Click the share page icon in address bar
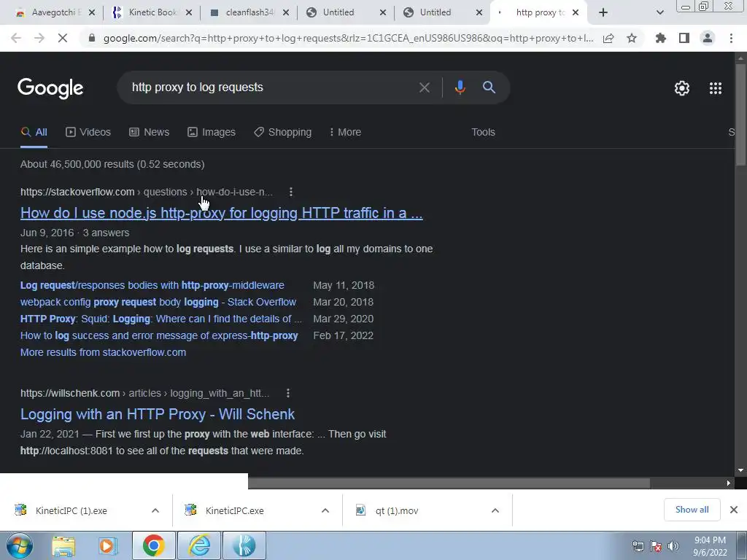 click(x=608, y=38)
